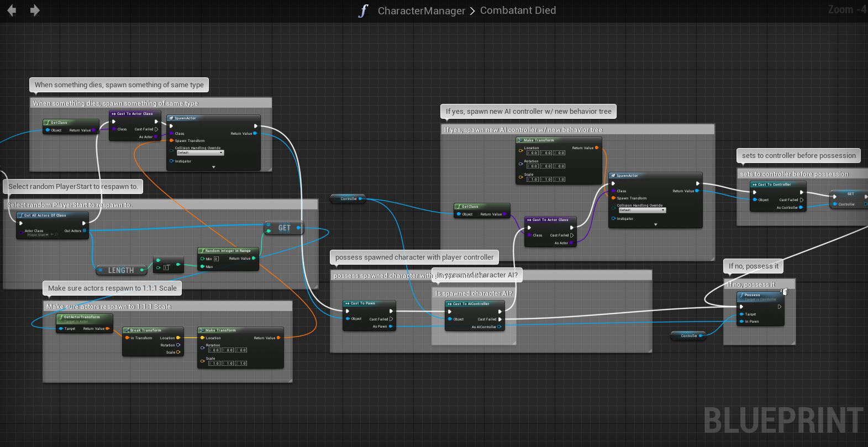868x447 pixels.
Task: Select the Combatant Died breadcrumb
Action: [518, 10]
